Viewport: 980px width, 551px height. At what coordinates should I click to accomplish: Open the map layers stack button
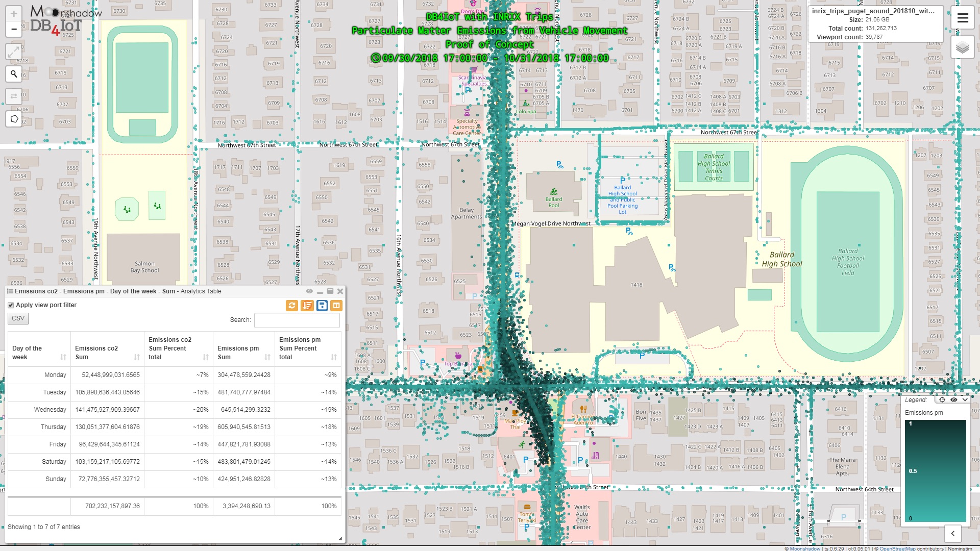(963, 48)
